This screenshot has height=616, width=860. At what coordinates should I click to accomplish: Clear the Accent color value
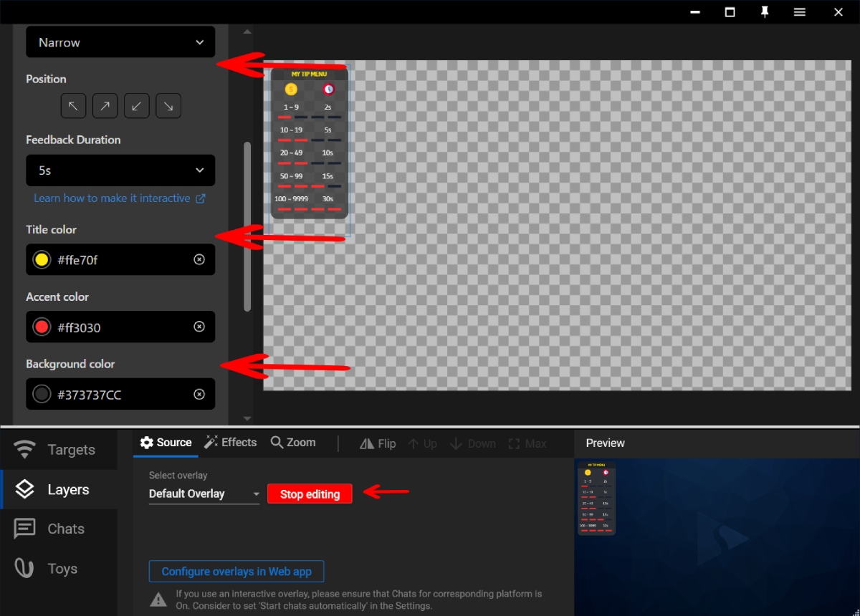pyautogui.click(x=199, y=327)
